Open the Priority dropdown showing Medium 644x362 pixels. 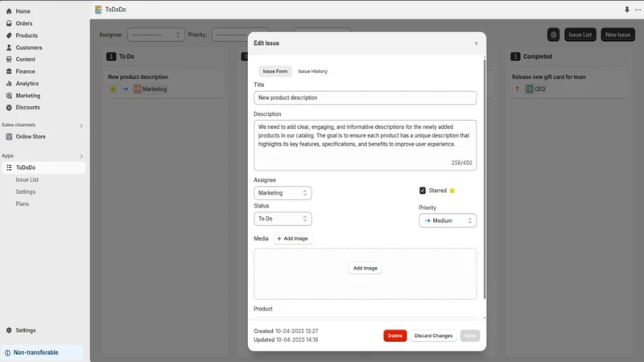448,220
